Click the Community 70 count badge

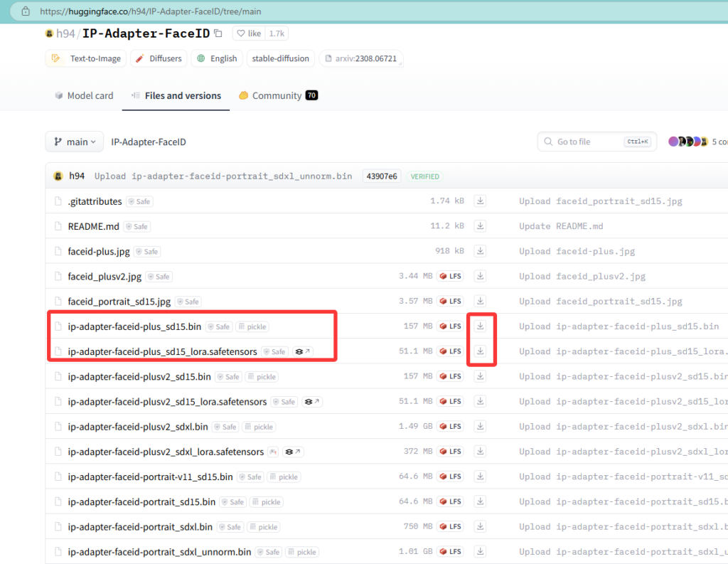coord(311,95)
